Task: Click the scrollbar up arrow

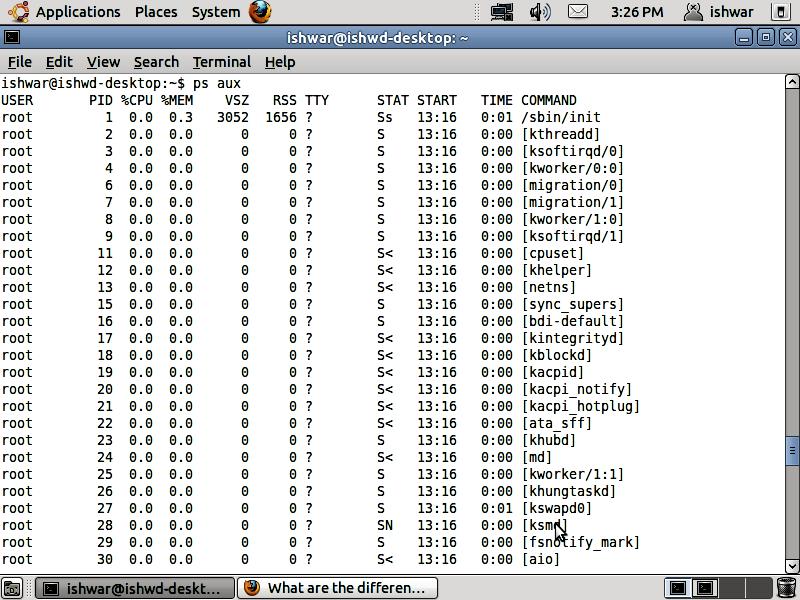Action: pyautogui.click(x=792, y=82)
